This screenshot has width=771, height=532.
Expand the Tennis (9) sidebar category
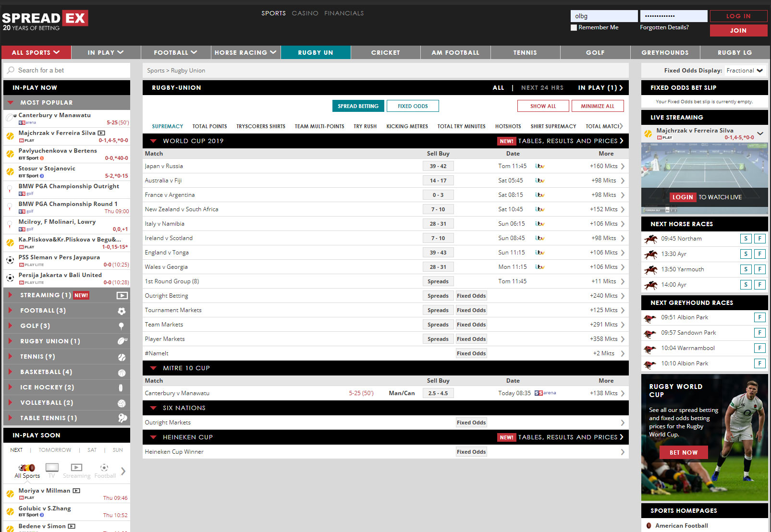10,357
